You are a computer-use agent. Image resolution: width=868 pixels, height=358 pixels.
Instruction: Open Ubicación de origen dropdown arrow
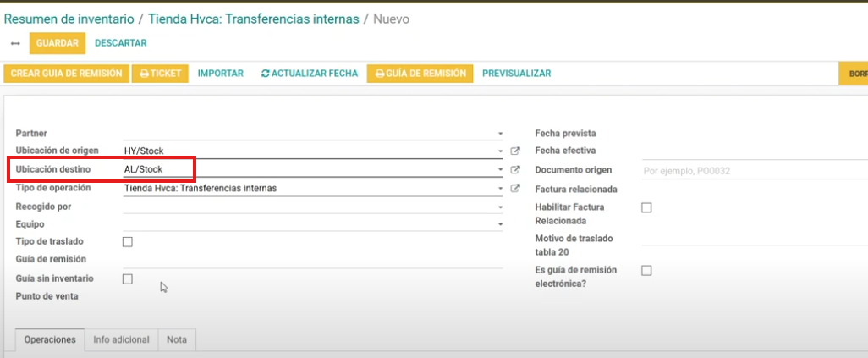coord(500,151)
